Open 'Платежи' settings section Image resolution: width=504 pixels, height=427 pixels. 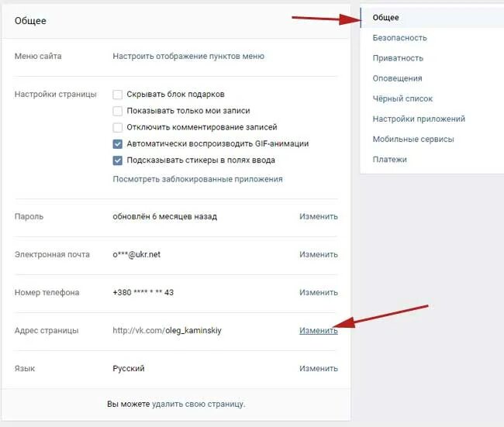pos(389,160)
